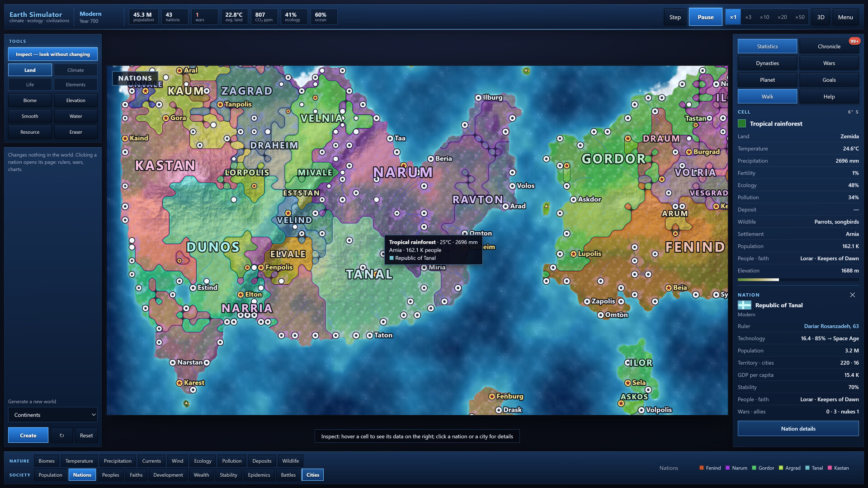This screenshot has width=868, height=488.
Task: Click the Elton capital star marker
Action: coord(241,295)
